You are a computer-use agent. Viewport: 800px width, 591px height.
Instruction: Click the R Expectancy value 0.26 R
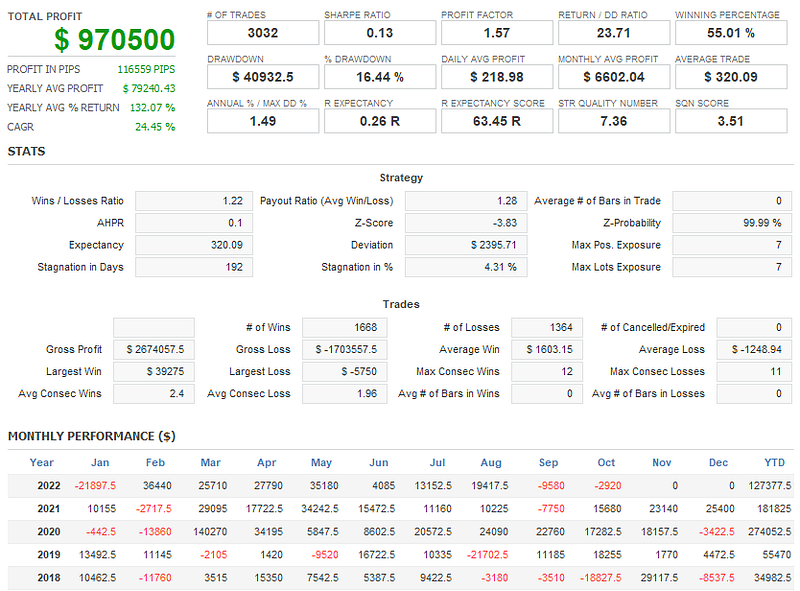click(x=380, y=121)
